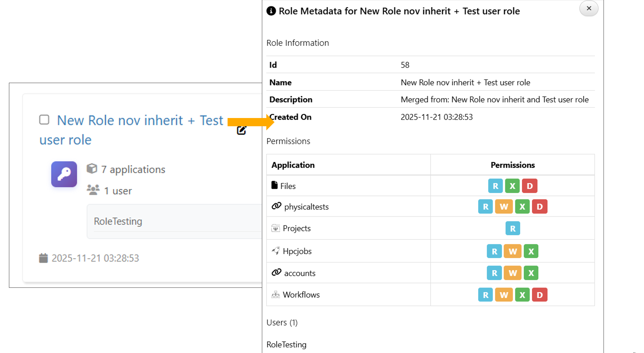The height and width of the screenshot is (353, 644).
Task: Click the red D badge for Workflows
Action: pos(539,295)
